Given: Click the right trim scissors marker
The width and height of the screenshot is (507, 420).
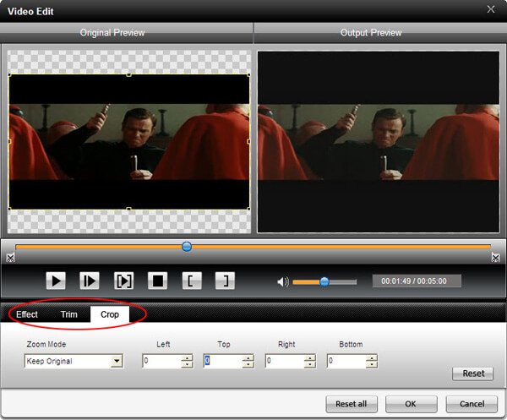Looking at the screenshot, I should point(496,258).
